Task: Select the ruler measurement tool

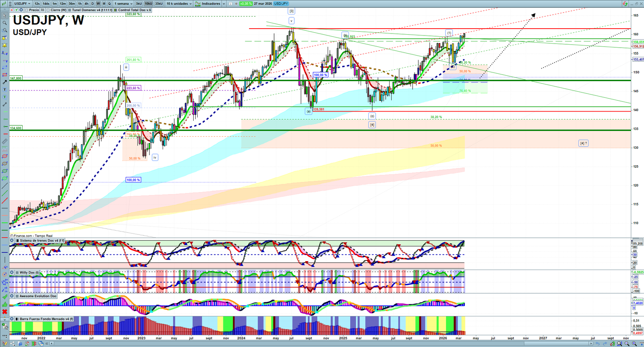Action: click(4, 141)
